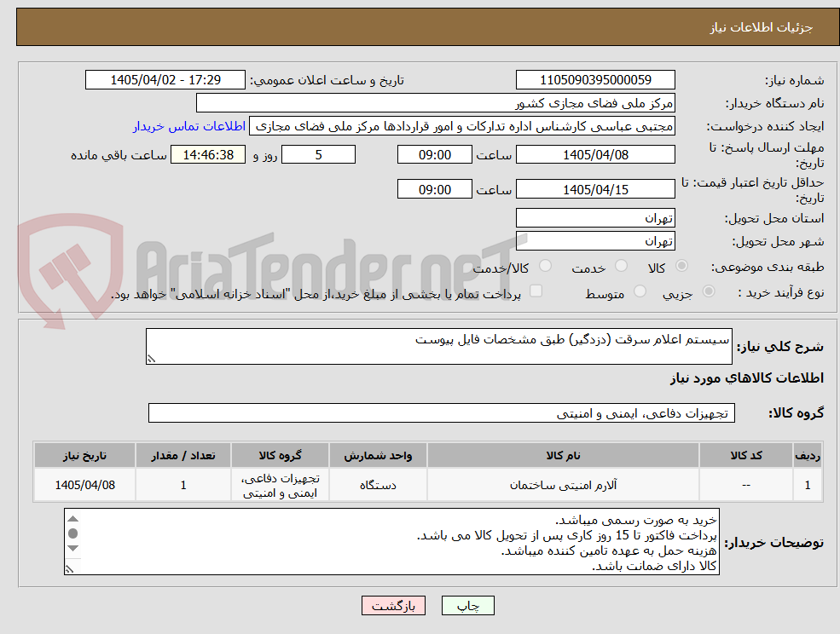Select the متوسط purchase type radio
Screen dimensions: 840x634
coord(640,291)
